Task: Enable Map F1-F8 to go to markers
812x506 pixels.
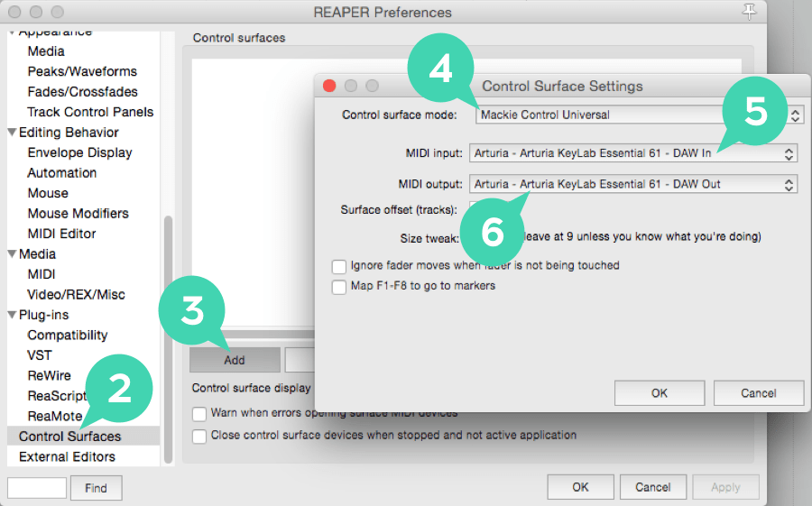Action: pyautogui.click(x=339, y=287)
